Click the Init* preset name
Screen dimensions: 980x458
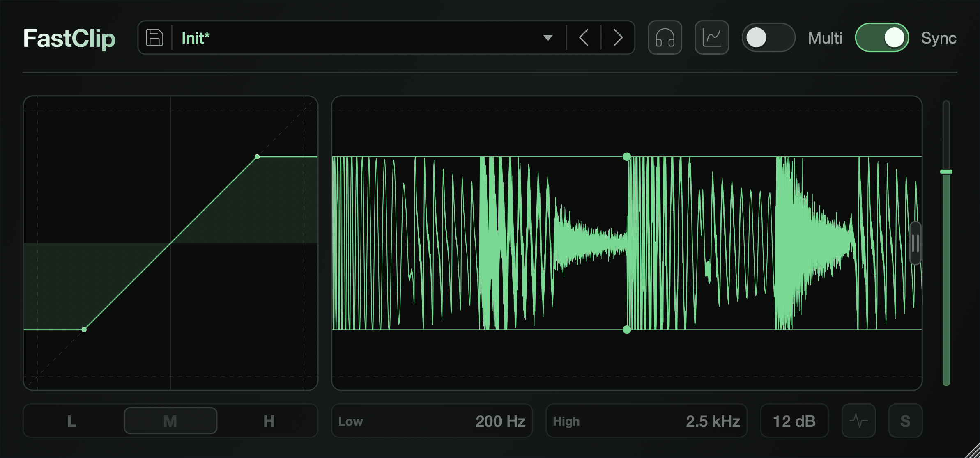click(196, 38)
